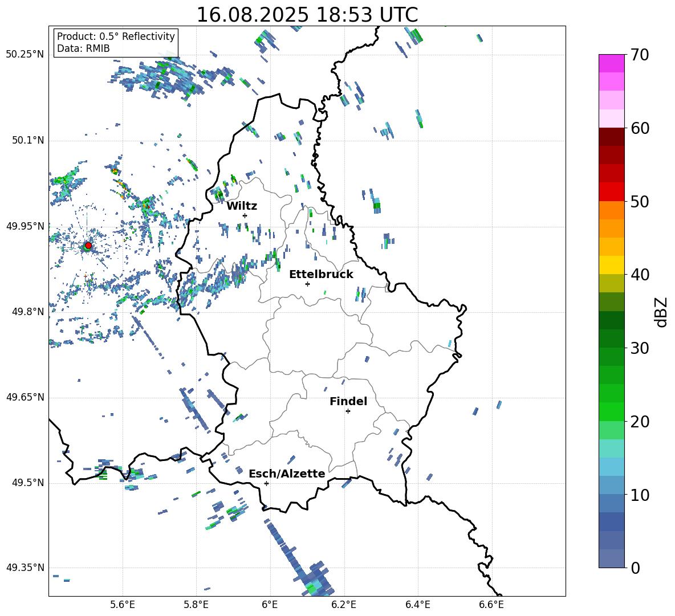Click the bright green colorbar segment at 20

(x=612, y=411)
